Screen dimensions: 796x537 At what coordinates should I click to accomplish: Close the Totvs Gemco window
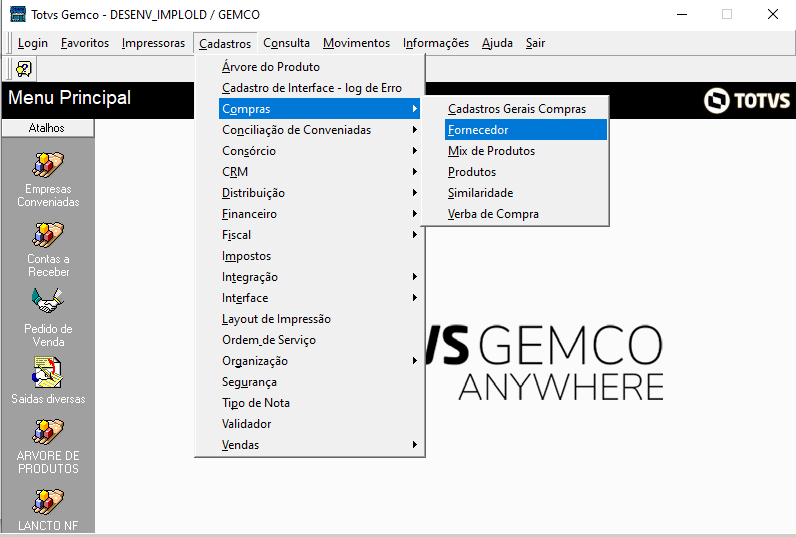(x=773, y=14)
